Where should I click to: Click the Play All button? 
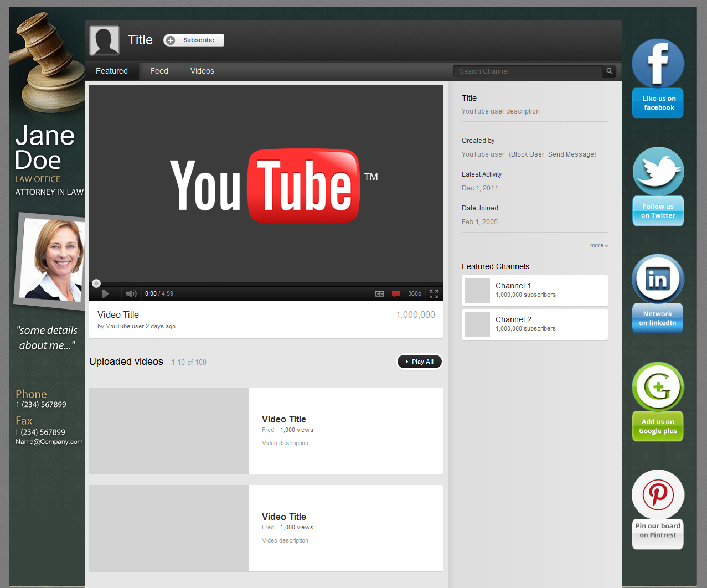[x=420, y=362]
